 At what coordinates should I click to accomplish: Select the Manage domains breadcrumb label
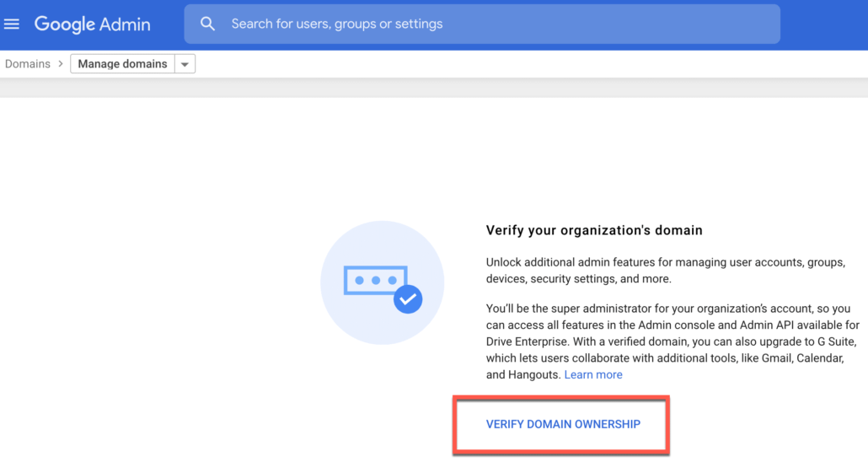pos(122,64)
